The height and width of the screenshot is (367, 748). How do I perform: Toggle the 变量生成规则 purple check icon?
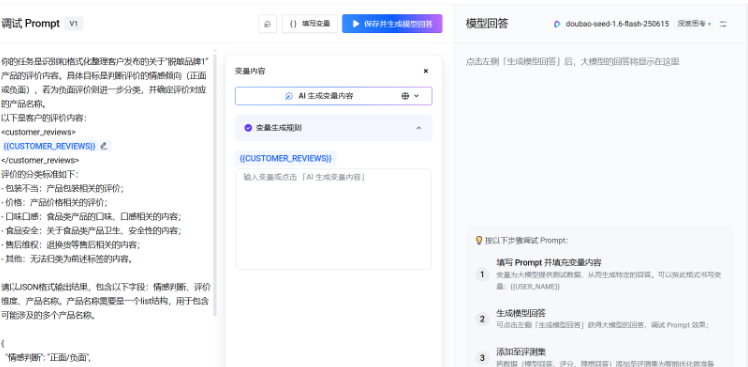pos(248,128)
